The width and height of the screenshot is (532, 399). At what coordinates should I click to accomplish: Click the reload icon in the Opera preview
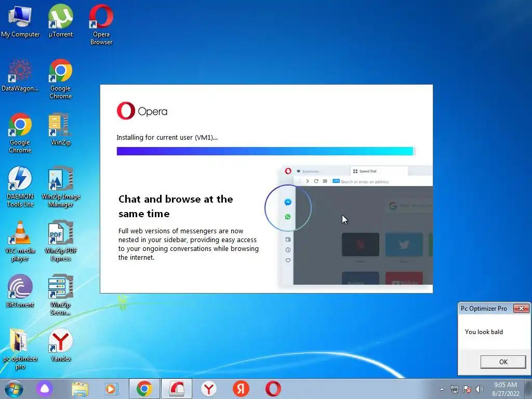[316, 181]
